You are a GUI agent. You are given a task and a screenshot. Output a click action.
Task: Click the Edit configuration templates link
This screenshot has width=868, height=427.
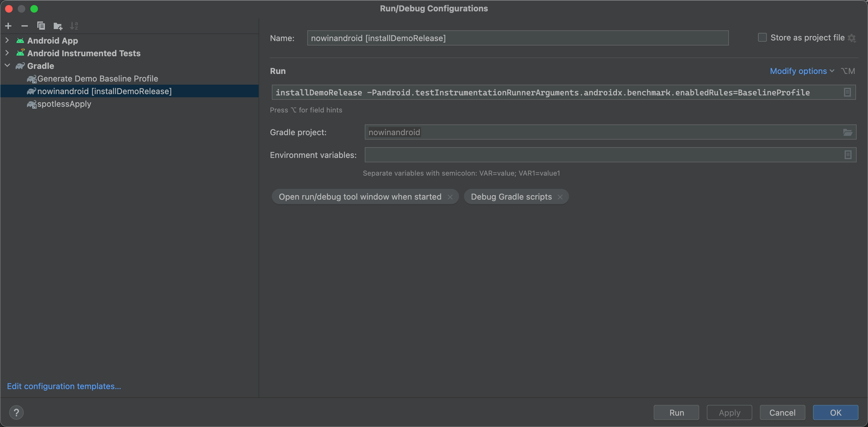point(64,386)
